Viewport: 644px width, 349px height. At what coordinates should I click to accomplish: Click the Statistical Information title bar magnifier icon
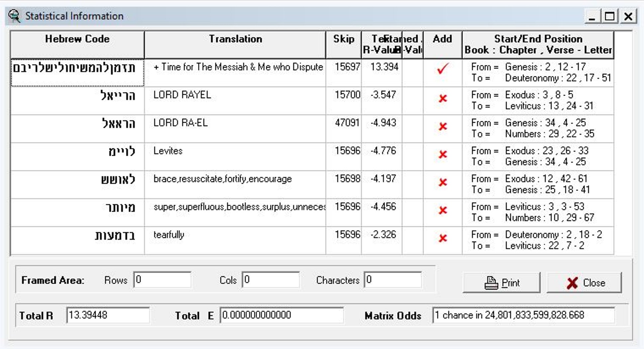point(15,16)
